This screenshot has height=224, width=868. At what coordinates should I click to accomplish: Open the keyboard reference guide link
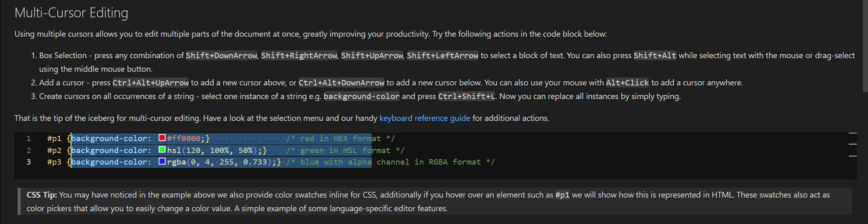424,118
